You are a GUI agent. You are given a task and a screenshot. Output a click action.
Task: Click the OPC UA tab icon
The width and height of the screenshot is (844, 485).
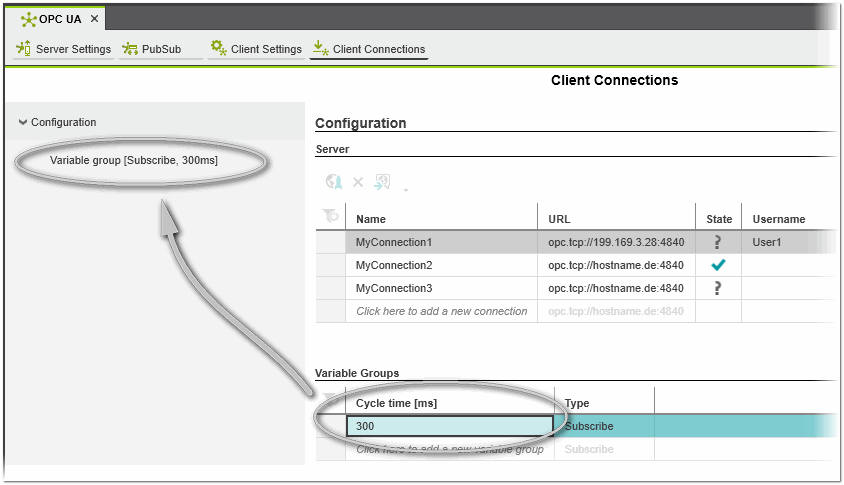(x=28, y=19)
